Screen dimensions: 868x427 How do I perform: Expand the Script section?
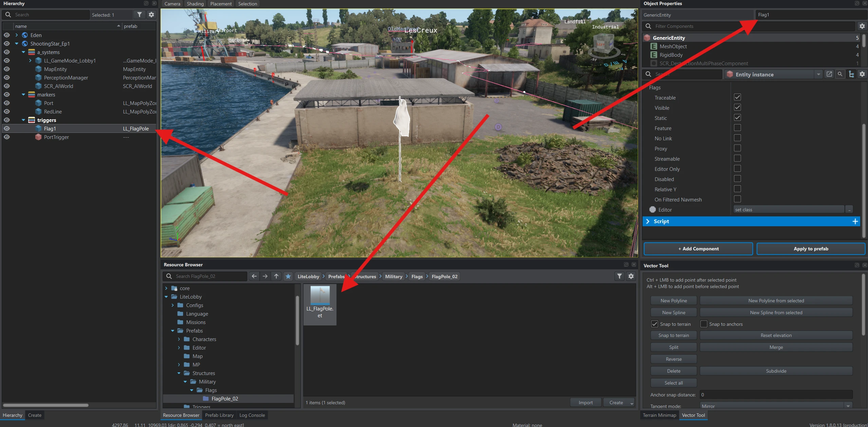(x=648, y=221)
